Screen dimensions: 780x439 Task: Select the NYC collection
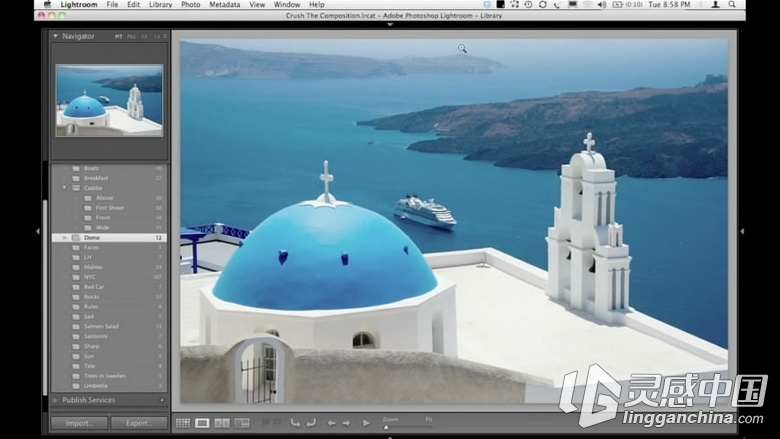[x=109, y=277]
